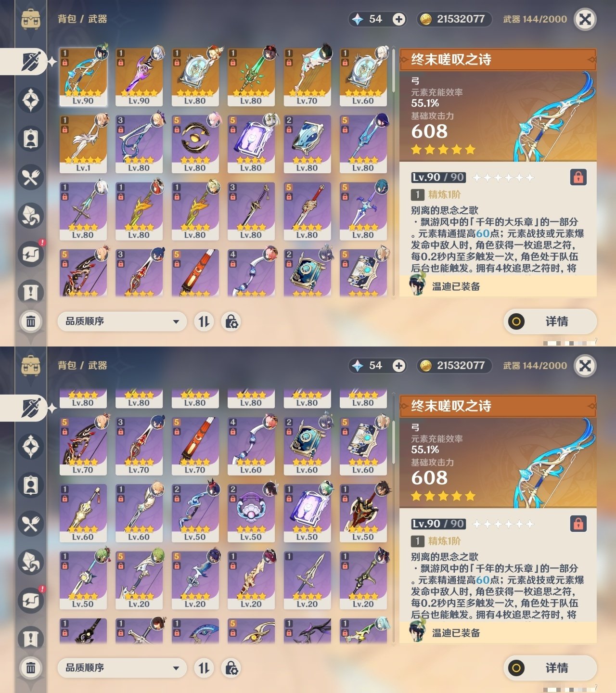
Task: Click the 详情 details button in upper panel
Action: (x=550, y=321)
